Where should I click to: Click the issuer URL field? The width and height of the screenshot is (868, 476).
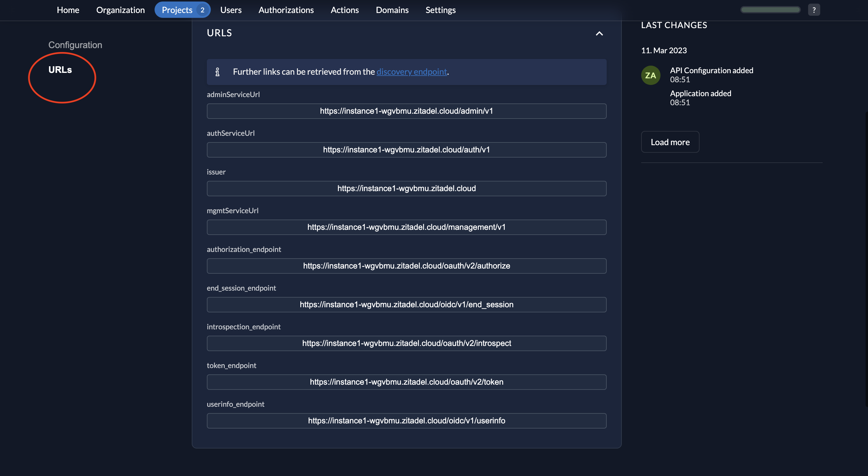pos(406,188)
